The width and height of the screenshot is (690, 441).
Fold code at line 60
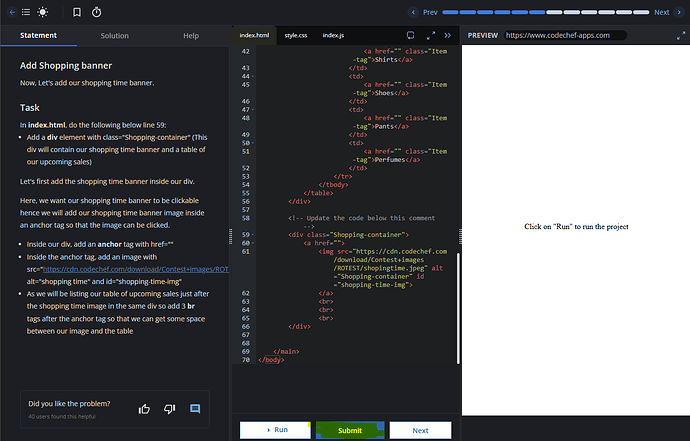[253, 243]
